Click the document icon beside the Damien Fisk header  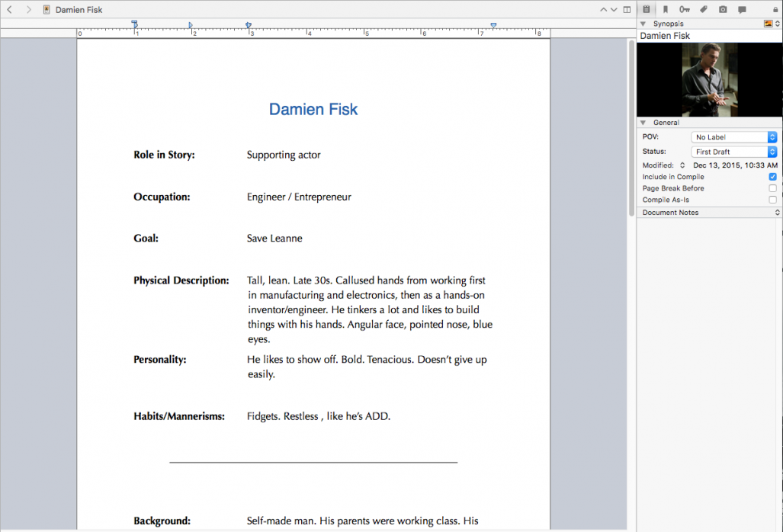tap(47, 9)
